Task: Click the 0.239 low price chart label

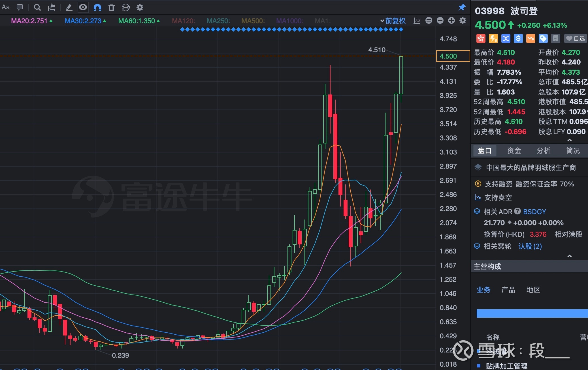Action: tap(120, 355)
